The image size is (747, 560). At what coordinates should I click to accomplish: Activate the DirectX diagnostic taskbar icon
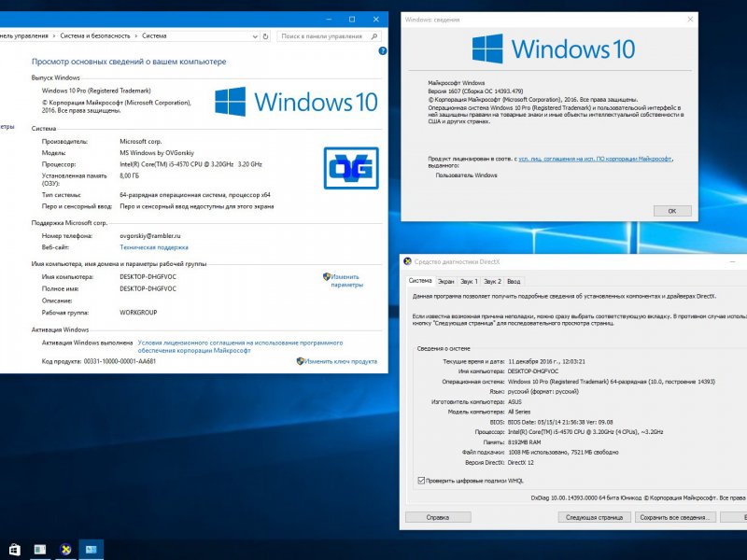pyautogui.click(x=65, y=550)
